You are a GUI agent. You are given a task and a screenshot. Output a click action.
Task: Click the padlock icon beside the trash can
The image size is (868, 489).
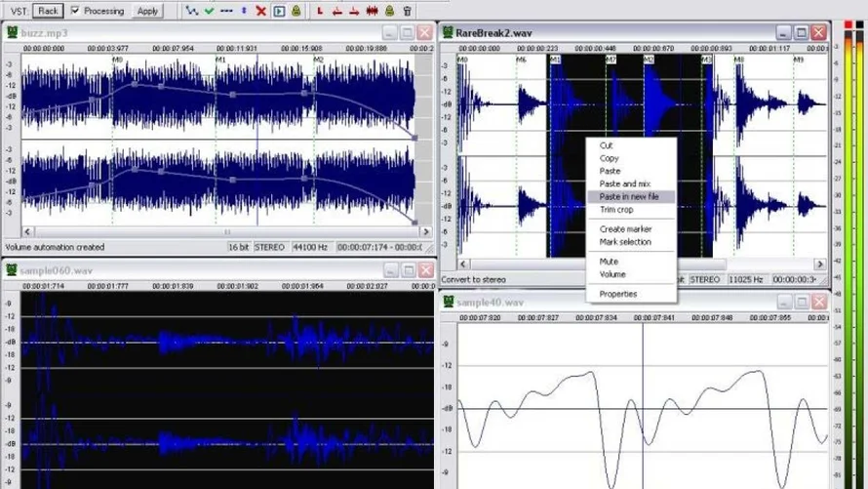click(389, 11)
